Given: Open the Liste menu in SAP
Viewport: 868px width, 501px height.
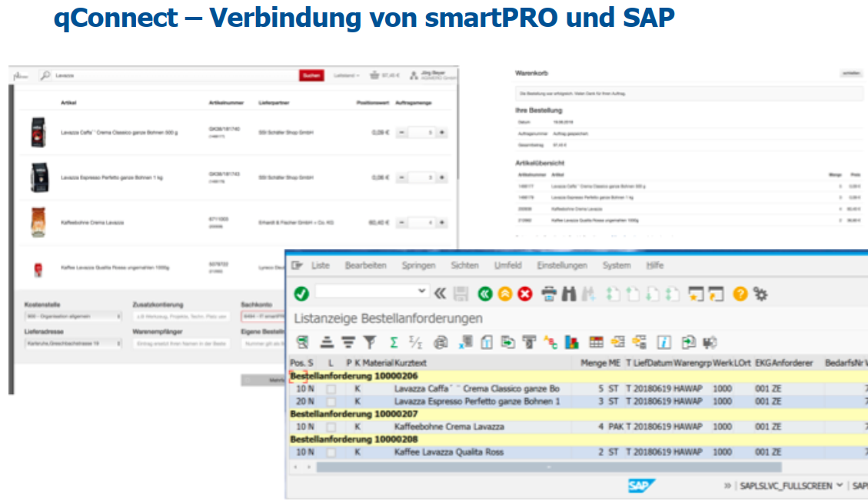Looking at the screenshot, I should (321, 266).
